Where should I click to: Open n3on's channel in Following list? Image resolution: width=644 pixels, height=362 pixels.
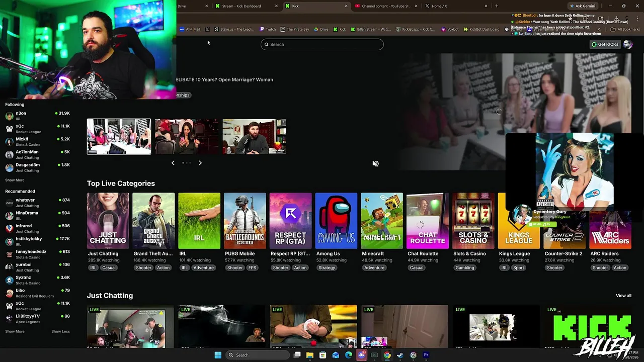tap(38, 116)
